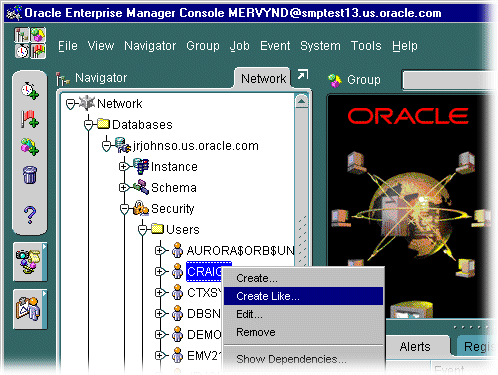Click the navigator scrollbar up arrow
498x375 pixels.
point(302,101)
